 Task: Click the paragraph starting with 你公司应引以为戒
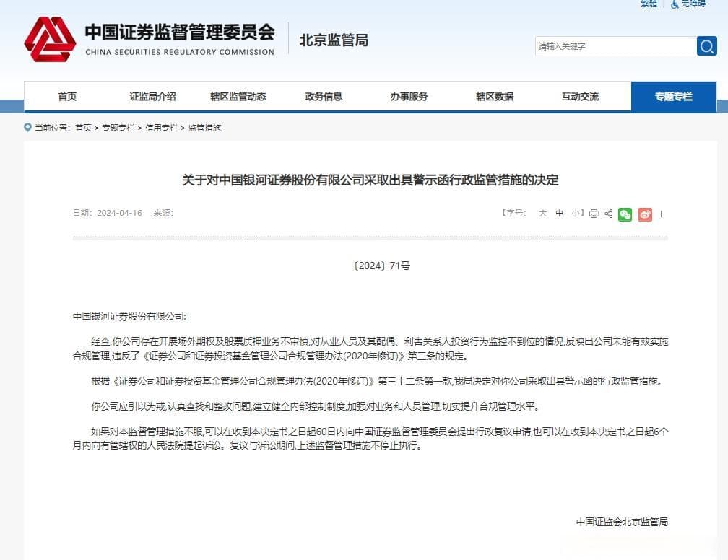(315, 407)
